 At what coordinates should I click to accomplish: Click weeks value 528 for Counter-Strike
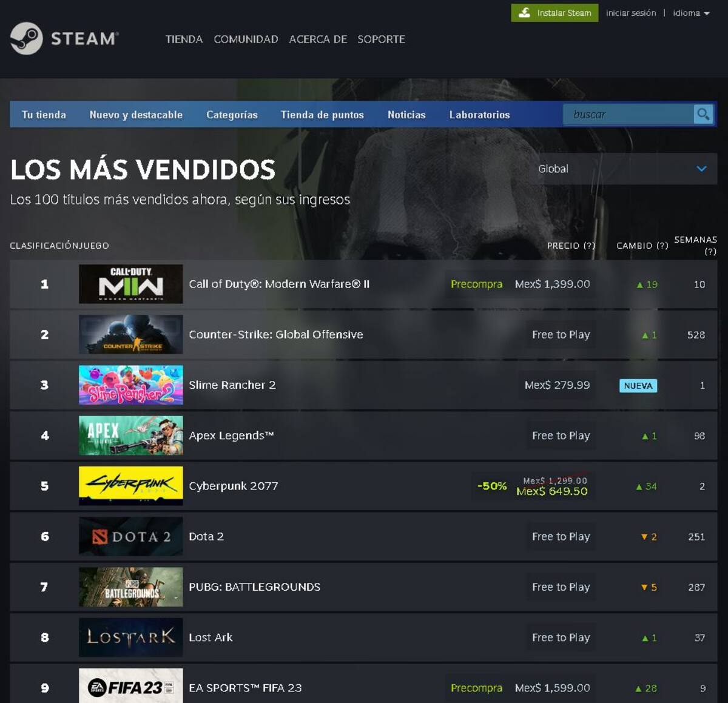tap(696, 335)
